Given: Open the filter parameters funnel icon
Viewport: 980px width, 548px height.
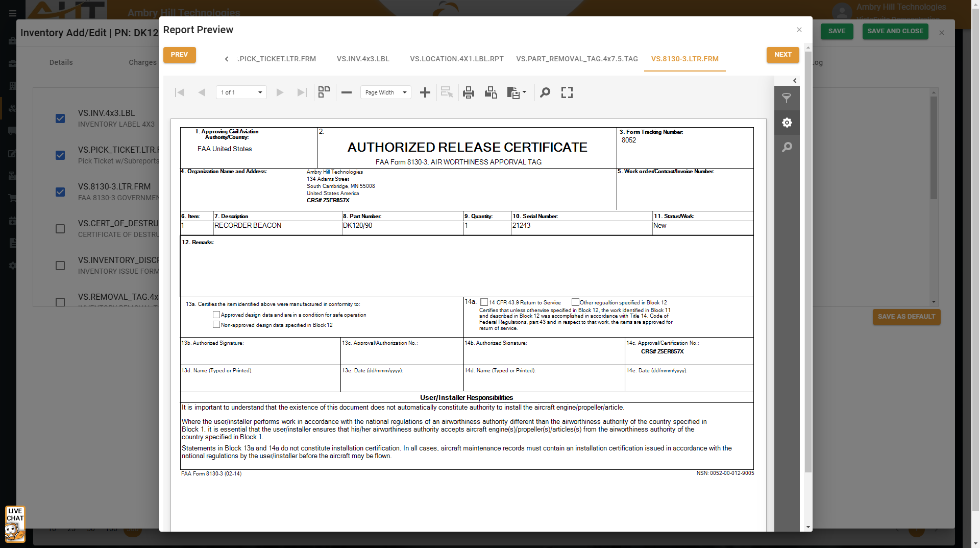Looking at the screenshot, I should coord(787,98).
